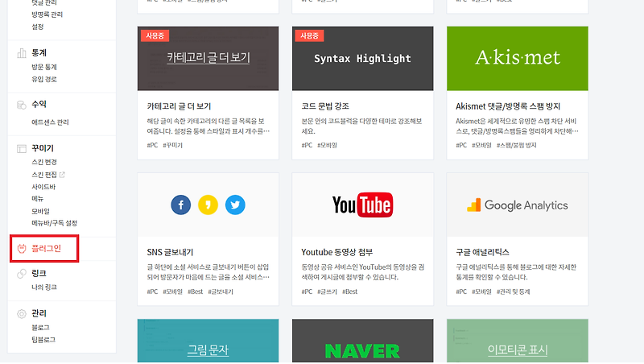This screenshot has height=364, width=644.
Task: Click the decoration layout icon
Action: click(x=22, y=148)
